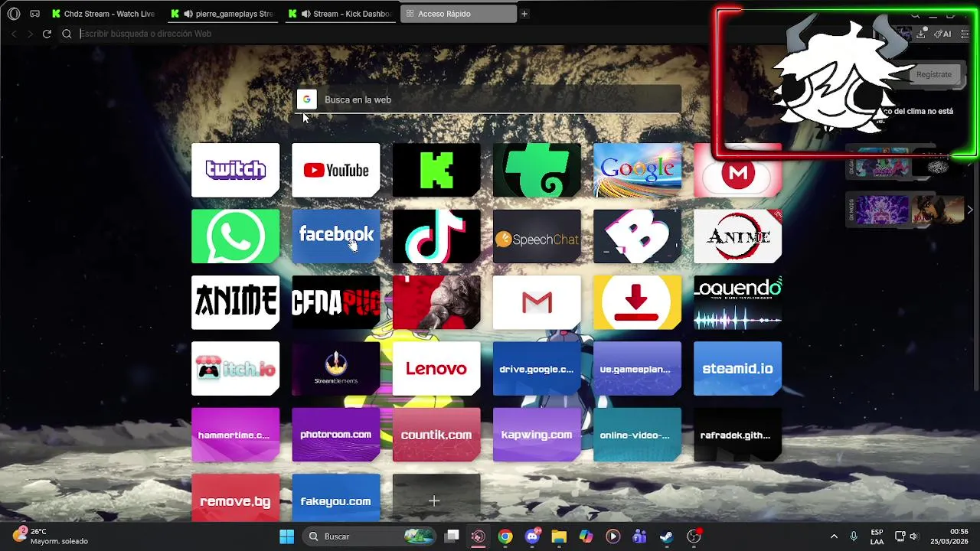Add a new speed dial with plus tile

point(436,498)
